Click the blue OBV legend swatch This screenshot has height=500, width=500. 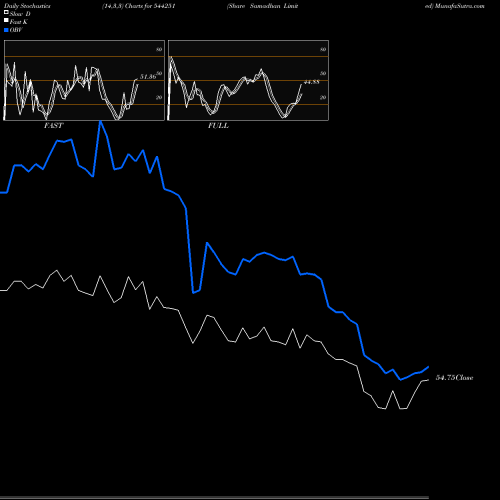click(x=6, y=30)
